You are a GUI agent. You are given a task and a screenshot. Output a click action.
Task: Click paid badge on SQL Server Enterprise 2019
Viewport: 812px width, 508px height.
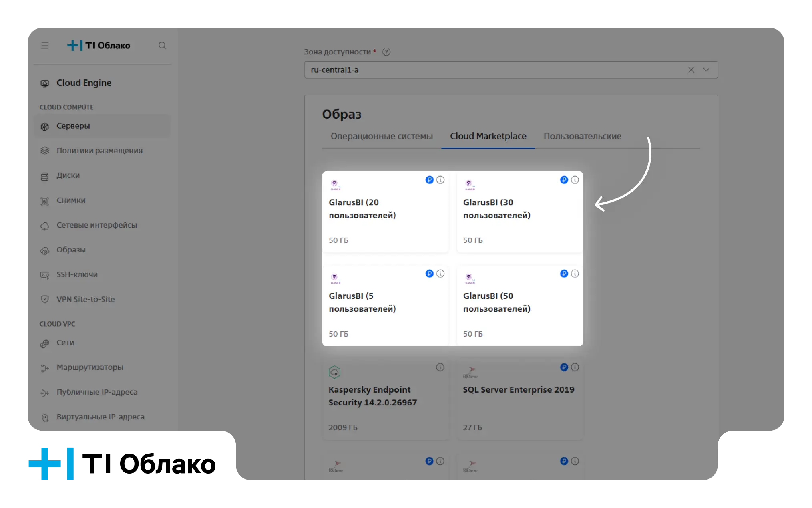pos(564,367)
